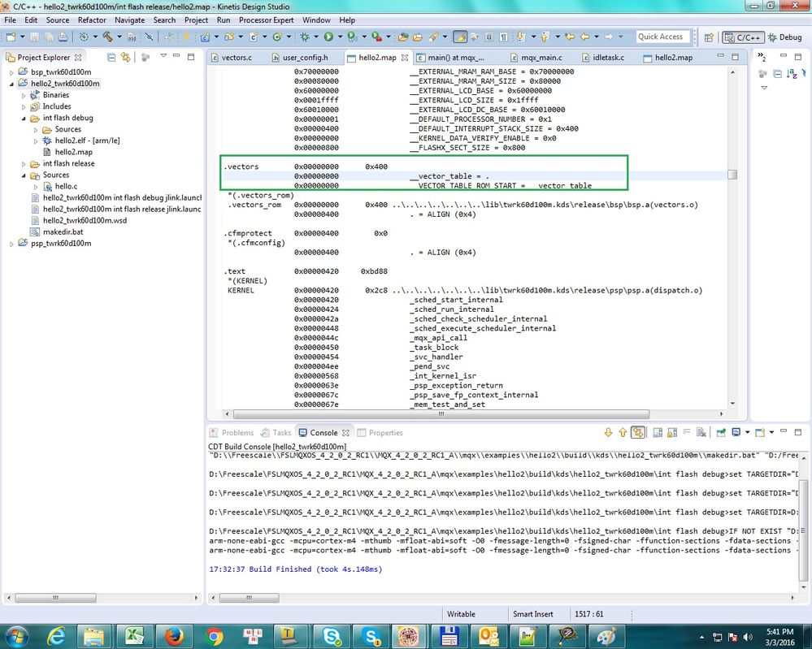Switch to the vectors.c editor tab
The height and width of the screenshot is (649, 812).
pyautogui.click(x=231, y=58)
